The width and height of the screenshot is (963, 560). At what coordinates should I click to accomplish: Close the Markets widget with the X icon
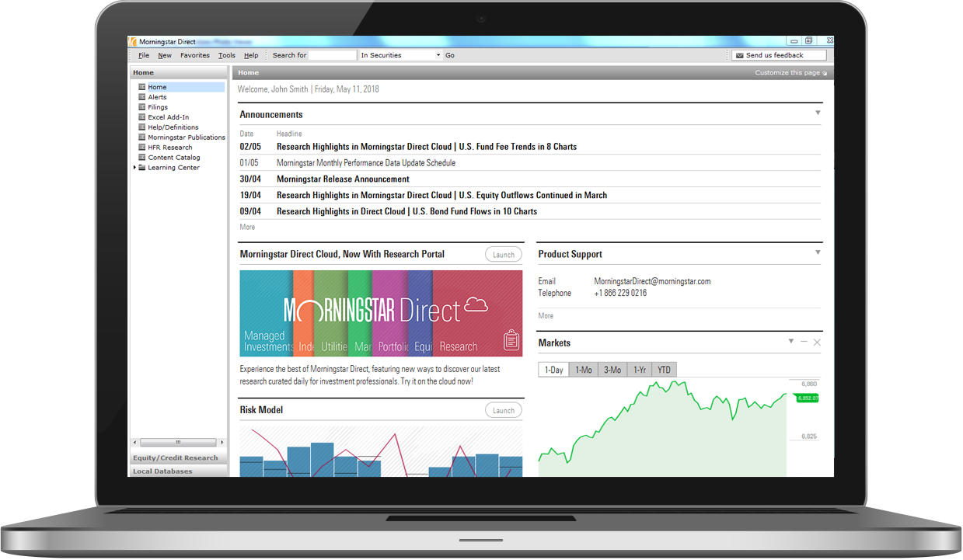pyautogui.click(x=817, y=342)
